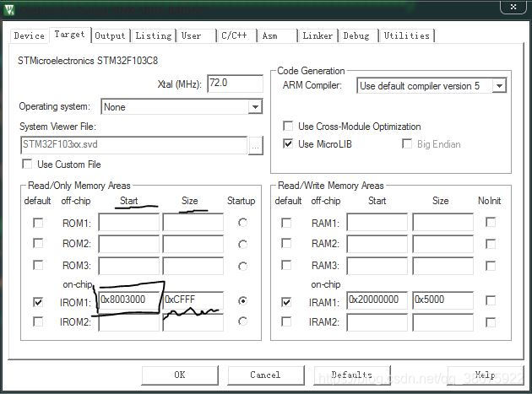Check the RAM3 NoInit checkbox
This screenshot has width=532, height=394.
coord(491,266)
